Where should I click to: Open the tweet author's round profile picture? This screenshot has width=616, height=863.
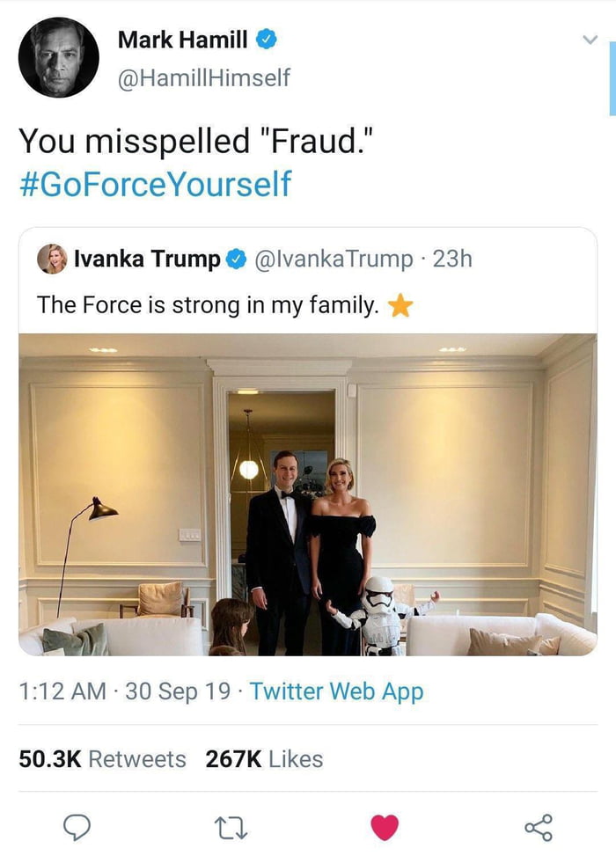(59, 57)
